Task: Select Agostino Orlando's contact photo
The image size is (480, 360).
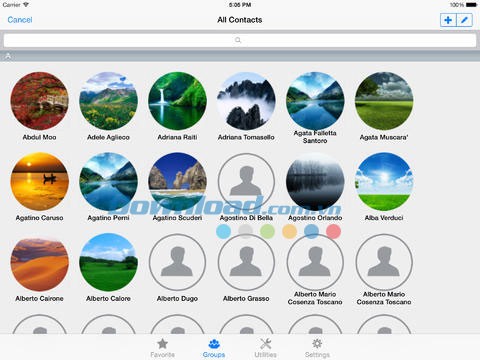Action: point(315,182)
